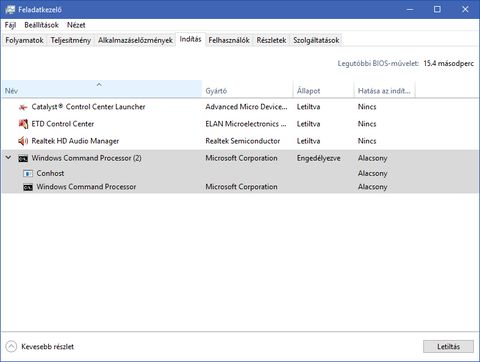Viewport: 480px width, 362px height.
Task: Click the Letiltás button
Action: pos(448,347)
